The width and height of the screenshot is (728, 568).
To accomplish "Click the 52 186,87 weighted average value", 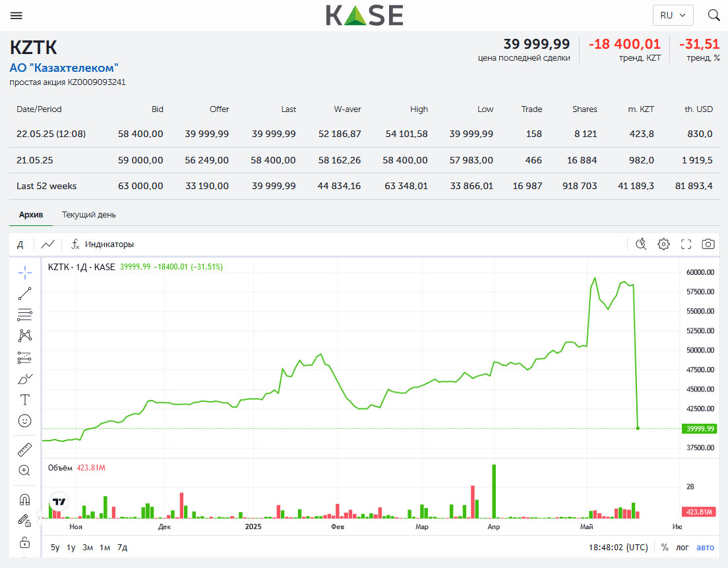I will (x=340, y=134).
